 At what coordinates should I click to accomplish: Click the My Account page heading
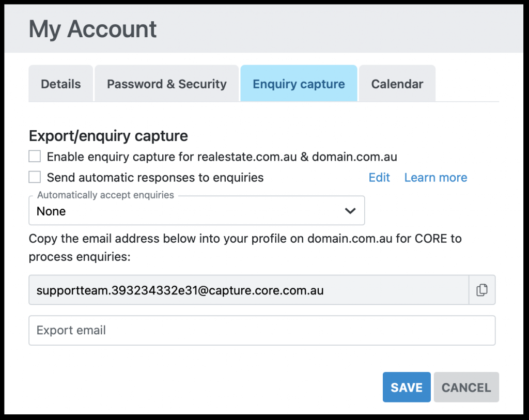coord(93,29)
